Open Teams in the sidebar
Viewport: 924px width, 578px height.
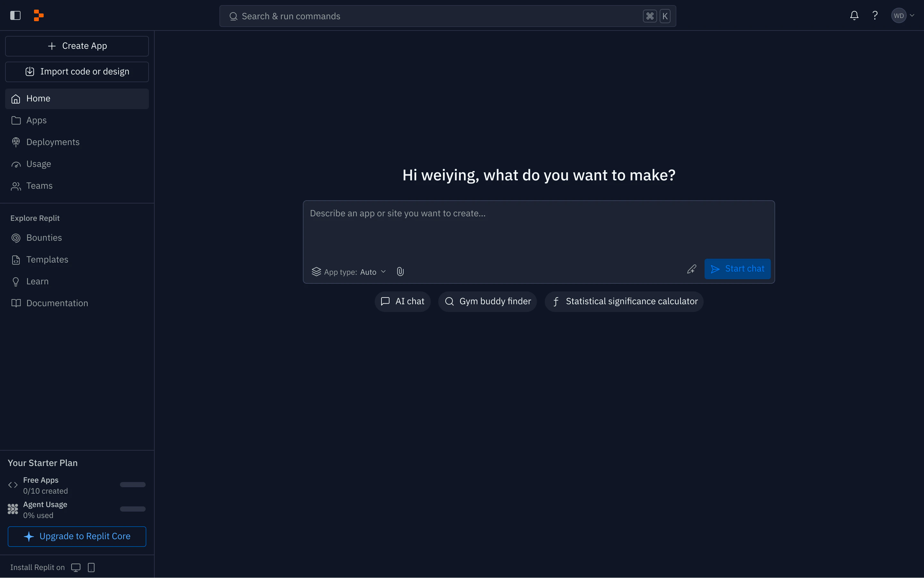pyautogui.click(x=77, y=186)
